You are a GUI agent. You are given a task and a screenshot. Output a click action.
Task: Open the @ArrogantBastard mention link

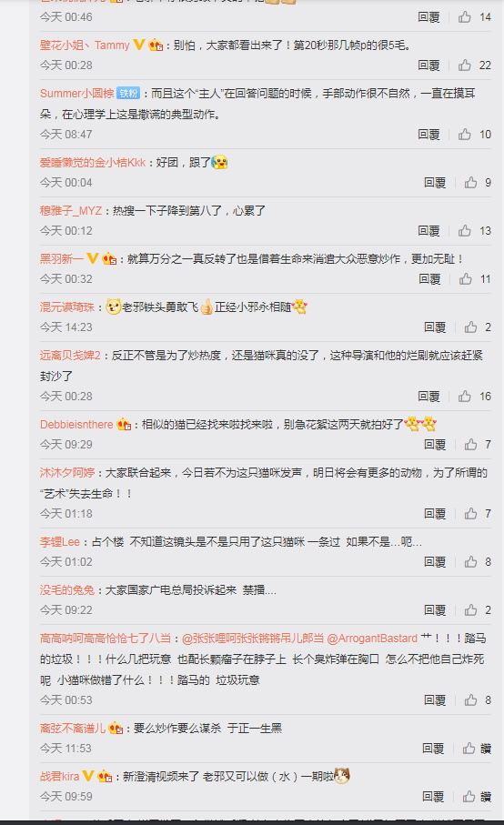click(x=372, y=639)
